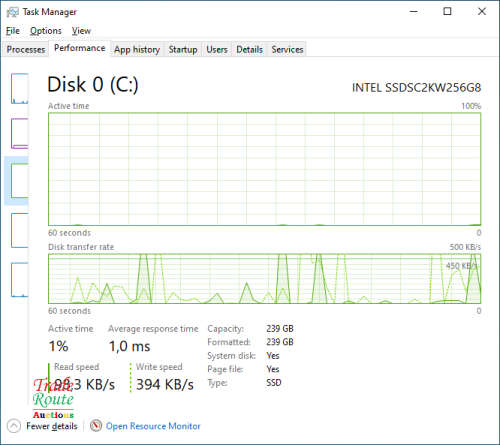Switch to the Processes tab
This screenshot has width=500, height=445.
(26, 49)
